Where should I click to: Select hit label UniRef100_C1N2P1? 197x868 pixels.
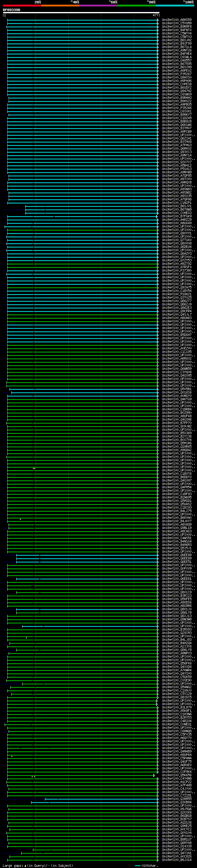coord(177,203)
